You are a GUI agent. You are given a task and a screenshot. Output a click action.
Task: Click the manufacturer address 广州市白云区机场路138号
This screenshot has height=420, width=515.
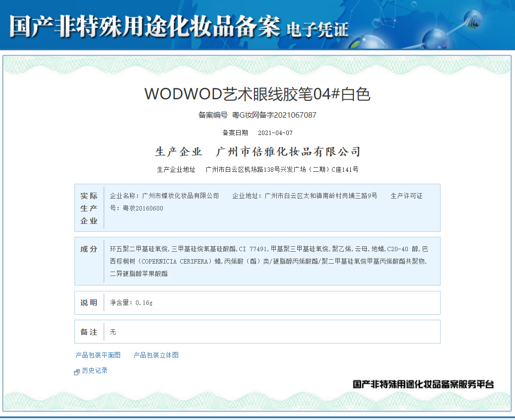(x=243, y=169)
